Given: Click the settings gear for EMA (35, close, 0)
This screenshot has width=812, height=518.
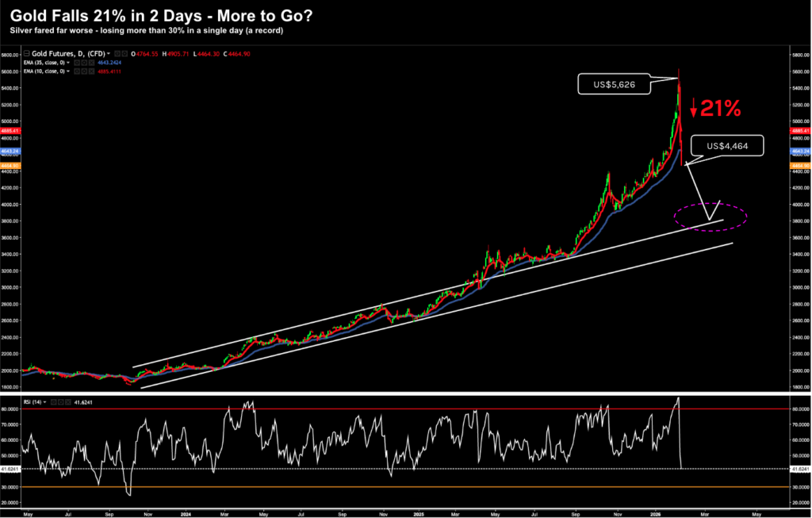Looking at the screenshot, I should [x=83, y=63].
